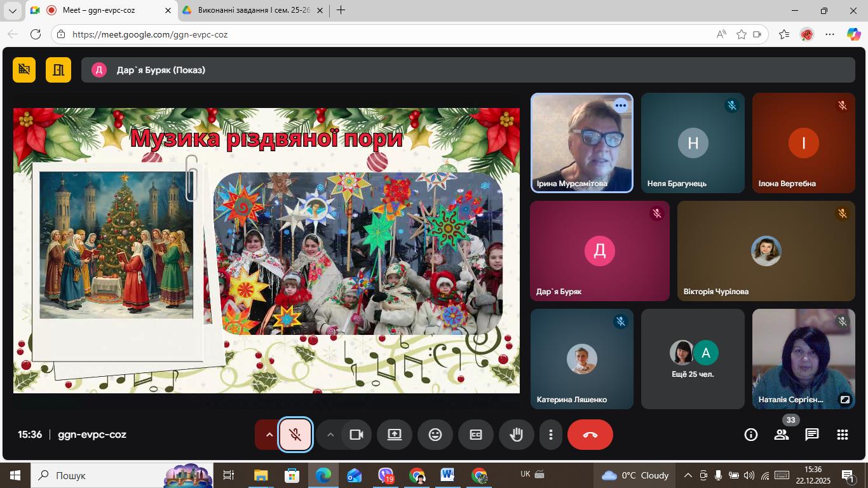Click the raise hand icon
Viewport: 868px width, 488px height.
[517, 435]
